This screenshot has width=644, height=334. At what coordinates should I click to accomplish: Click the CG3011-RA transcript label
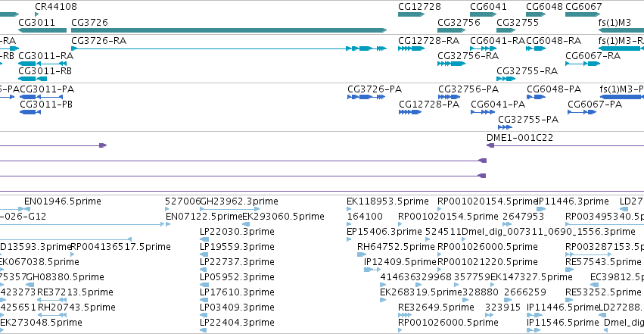pos(45,56)
